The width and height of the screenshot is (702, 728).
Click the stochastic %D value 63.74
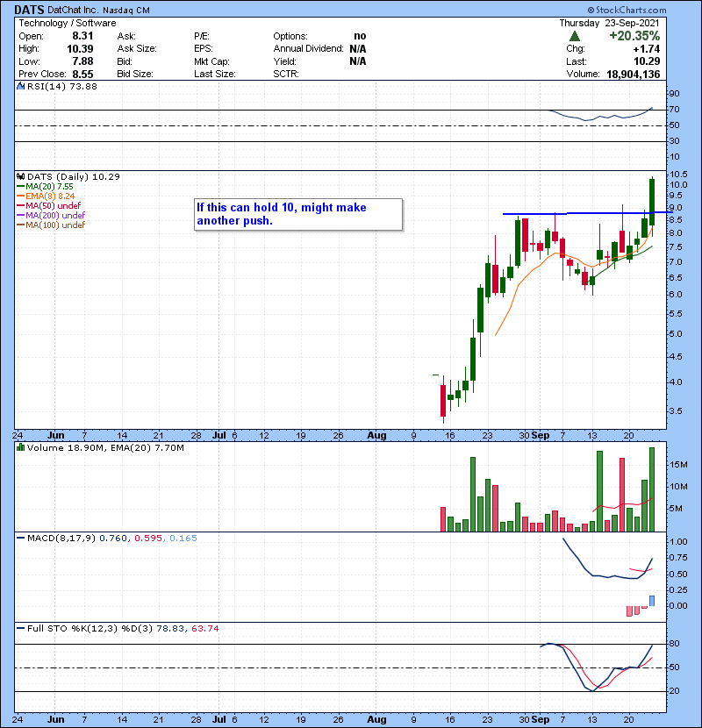click(x=204, y=629)
